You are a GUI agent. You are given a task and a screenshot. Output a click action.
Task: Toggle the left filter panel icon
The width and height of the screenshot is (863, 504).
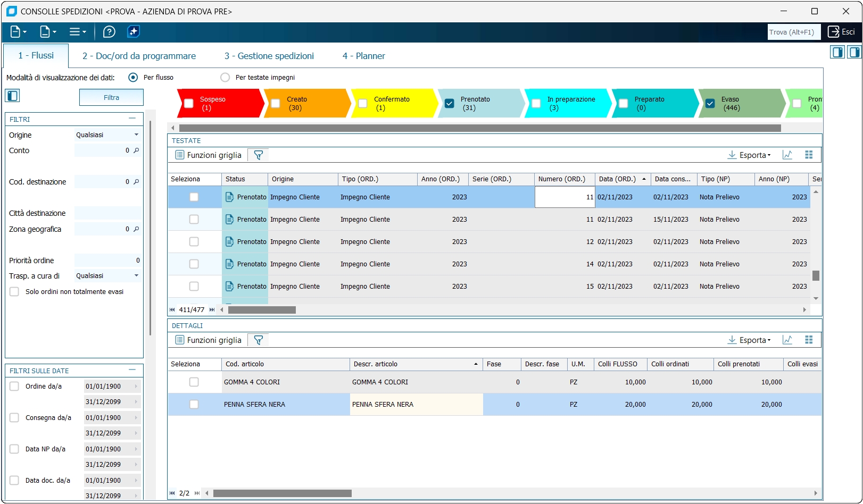point(12,96)
